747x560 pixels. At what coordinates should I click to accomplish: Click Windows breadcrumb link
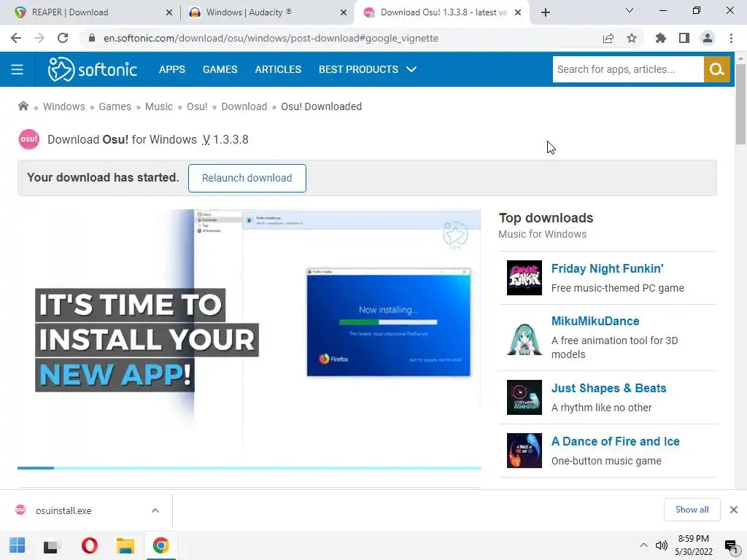[x=64, y=106]
